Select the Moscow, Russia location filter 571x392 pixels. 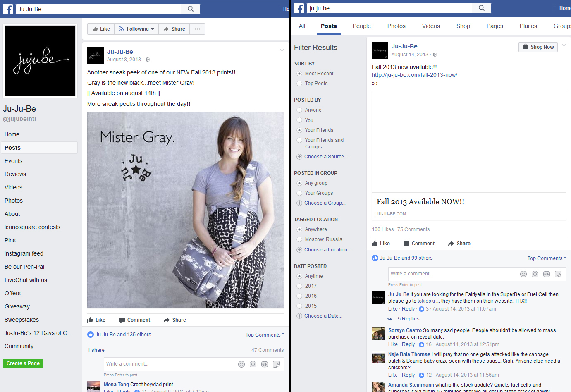click(x=299, y=239)
